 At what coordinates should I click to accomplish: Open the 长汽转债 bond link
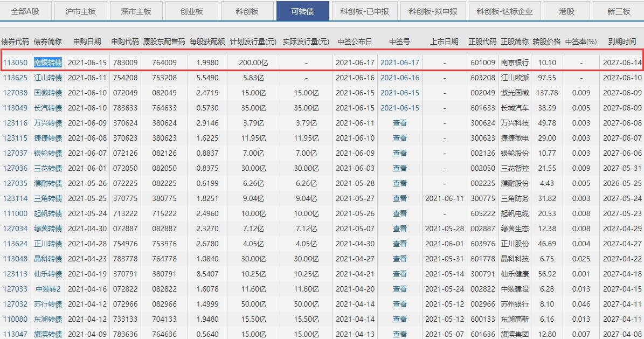pyautogui.click(x=48, y=108)
